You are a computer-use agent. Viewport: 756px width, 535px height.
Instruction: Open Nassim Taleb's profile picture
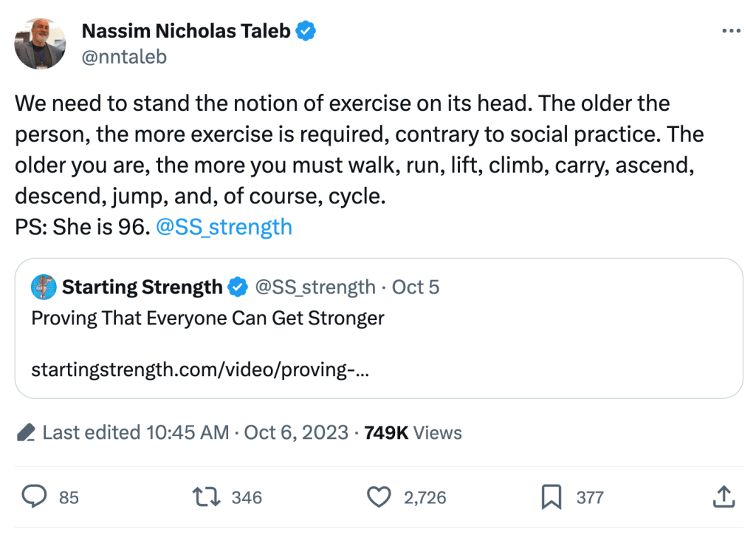tap(41, 44)
